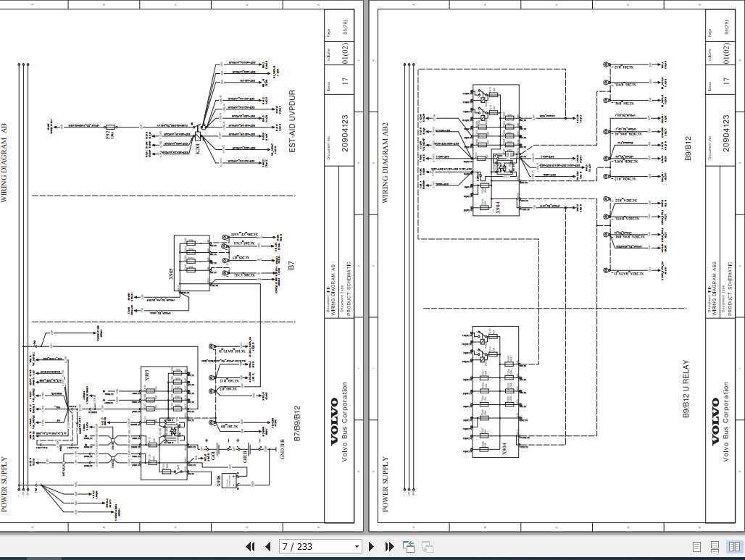Switch to single page view mode

pos(696,547)
